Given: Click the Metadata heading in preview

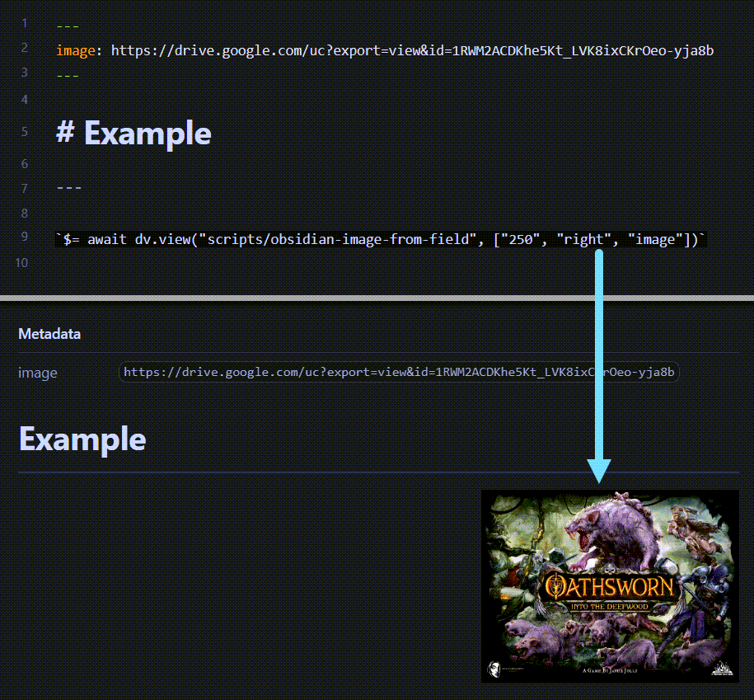Looking at the screenshot, I should click(x=49, y=334).
